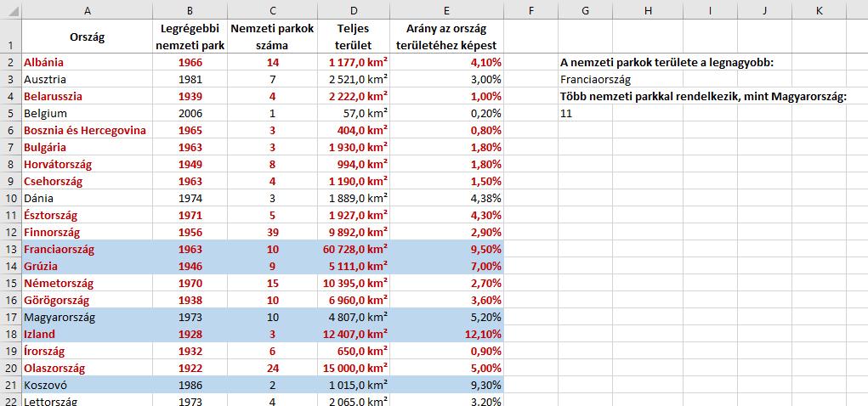This screenshot has height=406, width=868.
Task: Select the cell containing 11
Action: click(585, 114)
